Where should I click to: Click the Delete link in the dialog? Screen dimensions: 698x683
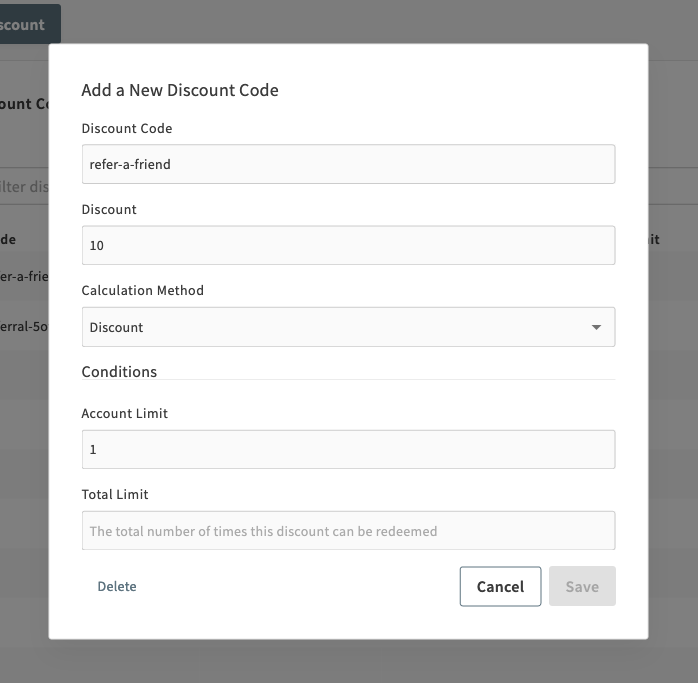(117, 587)
